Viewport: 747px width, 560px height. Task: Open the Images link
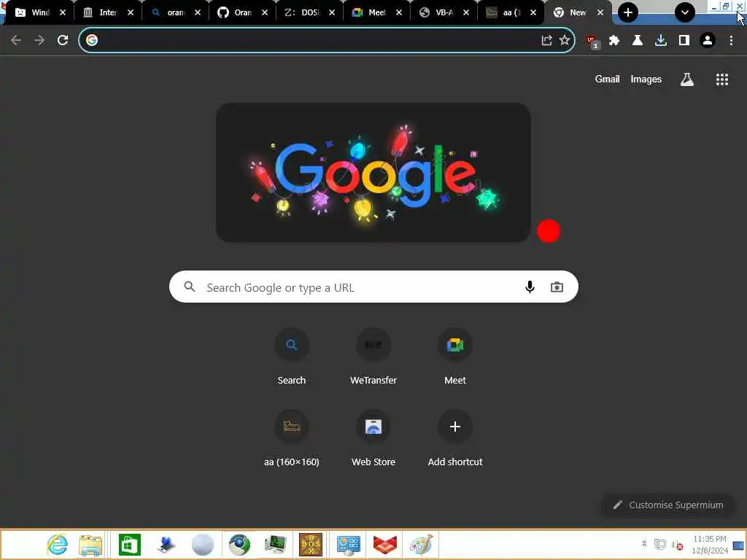coord(646,79)
